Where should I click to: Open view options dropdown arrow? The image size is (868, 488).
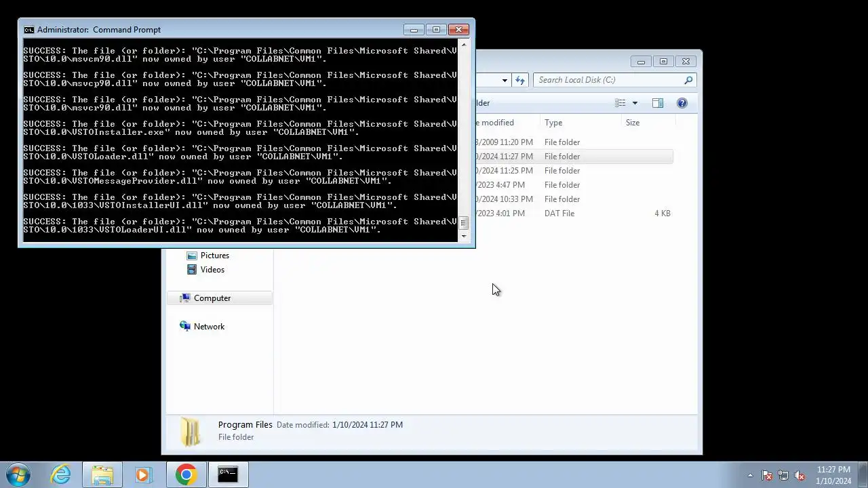pos(635,103)
